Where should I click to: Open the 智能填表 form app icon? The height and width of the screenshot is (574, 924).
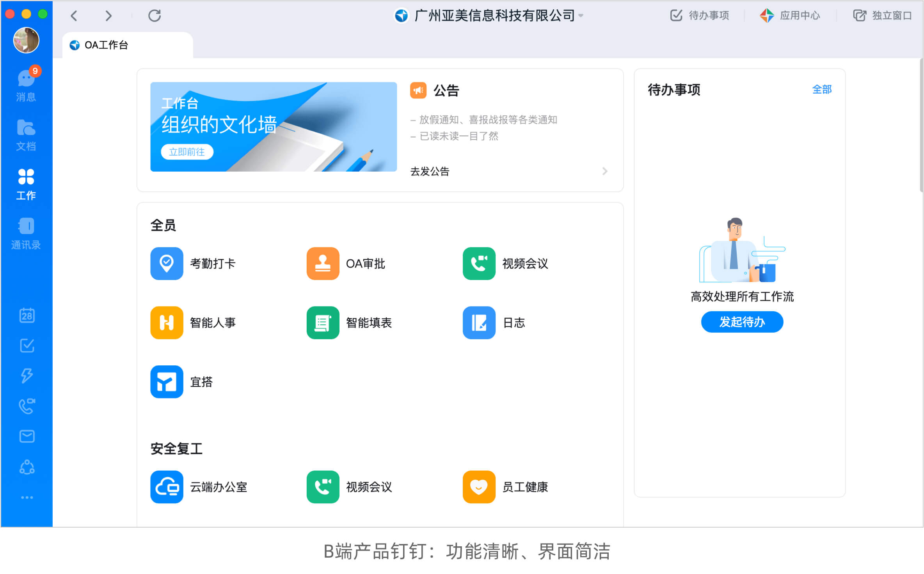pos(323,322)
